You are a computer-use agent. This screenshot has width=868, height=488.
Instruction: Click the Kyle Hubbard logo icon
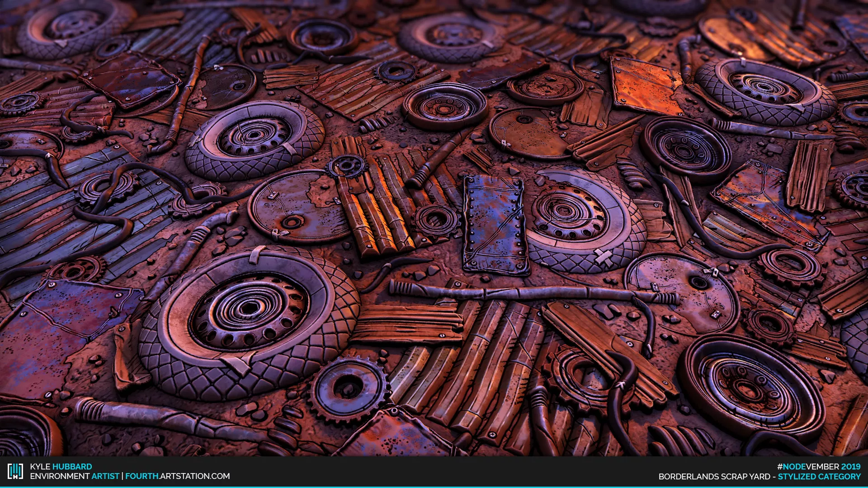point(15,472)
